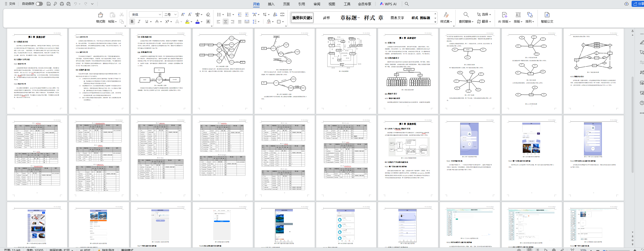
Task: Align paragraph right
Action: (x=232, y=22)
